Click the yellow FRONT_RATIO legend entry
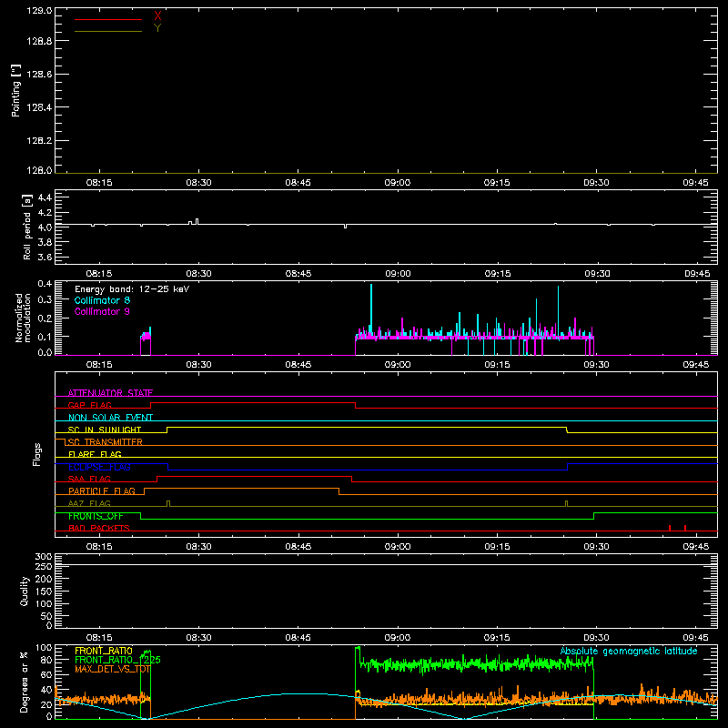This screenshot has width=728, height=728. pos(104,651)
